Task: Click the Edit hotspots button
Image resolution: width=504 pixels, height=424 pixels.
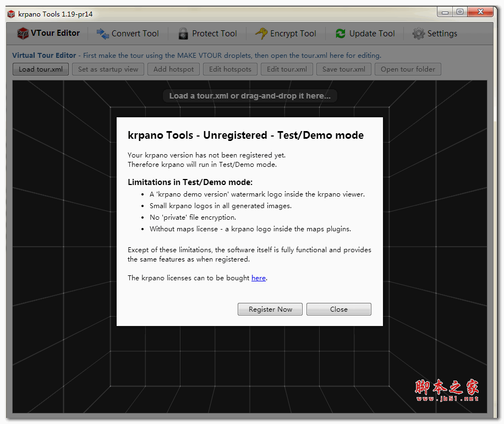Action: 230,69
